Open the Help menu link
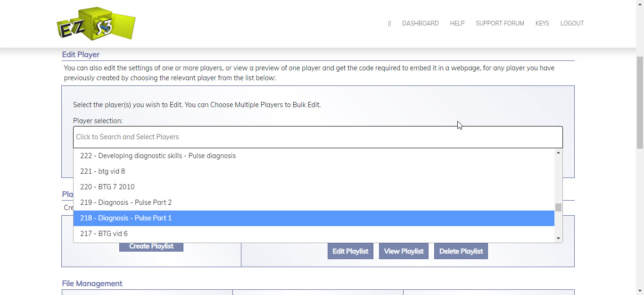The image size is (644, 295). click(457, 23)
